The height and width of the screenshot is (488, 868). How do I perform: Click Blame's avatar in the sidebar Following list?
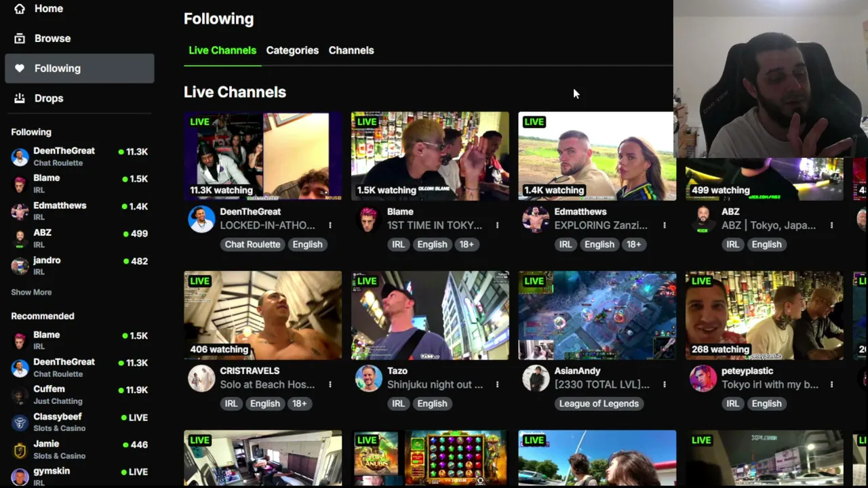pos(20,184)
